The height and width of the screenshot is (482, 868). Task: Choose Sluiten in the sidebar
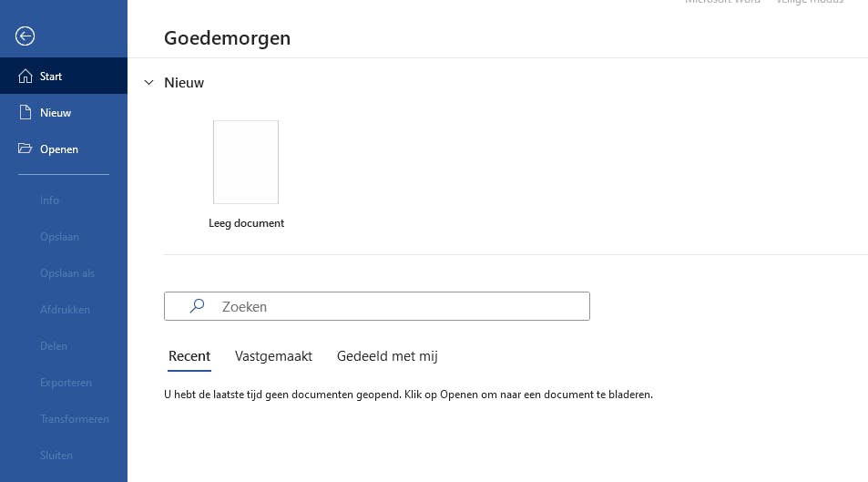[56, 456]
